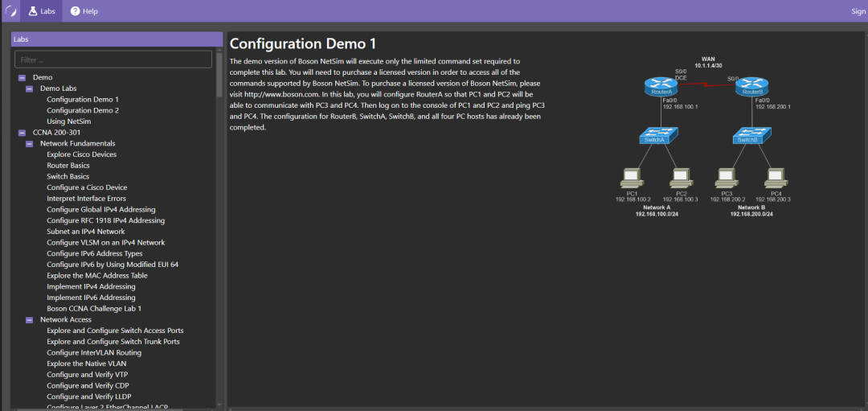Screen dimensions: 868x411
Task: Open Implement IPv6 Addressing lab
Action: tap(91, 298)
